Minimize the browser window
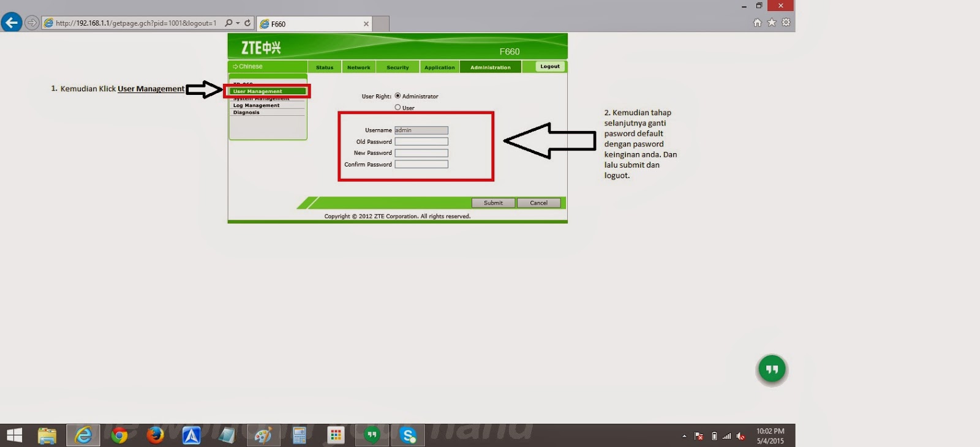The height and width of the screenshot is (447, 980). pos(744,6)
